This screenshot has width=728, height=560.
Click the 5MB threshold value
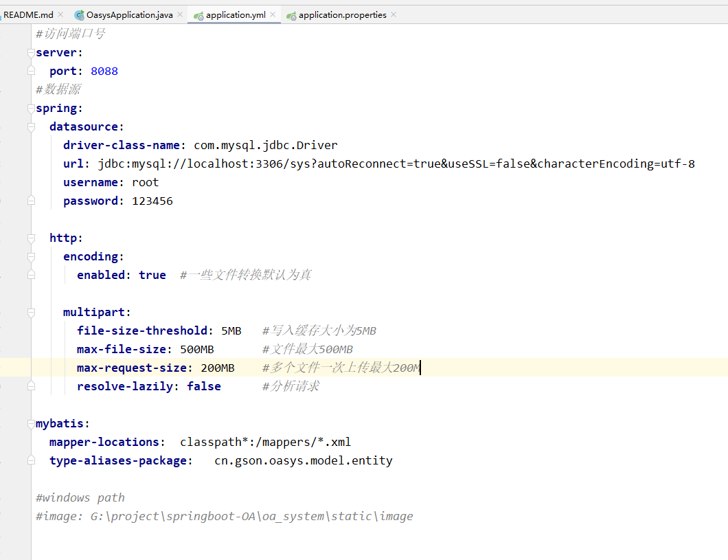coord(231,331)
